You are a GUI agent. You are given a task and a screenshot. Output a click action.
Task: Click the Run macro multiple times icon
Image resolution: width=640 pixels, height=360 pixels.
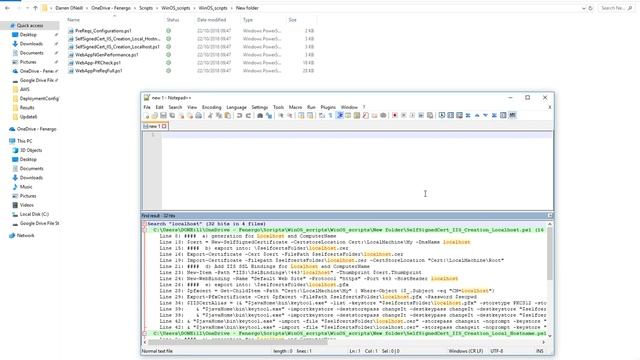(x=421, y=116)
